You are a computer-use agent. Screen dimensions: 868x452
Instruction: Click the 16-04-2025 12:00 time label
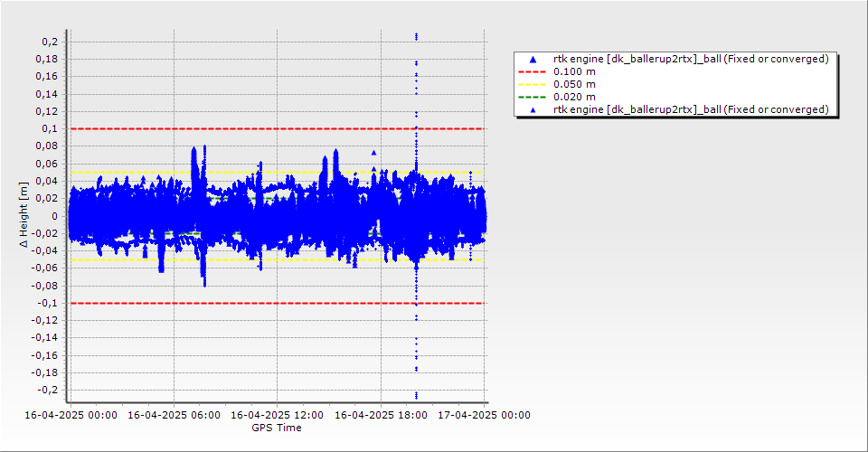[277, 415]
